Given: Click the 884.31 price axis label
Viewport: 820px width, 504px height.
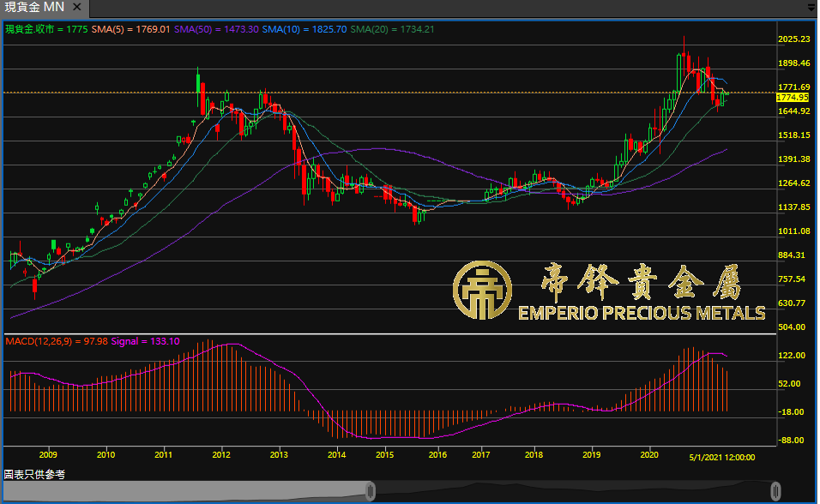Looking at the screenshot, I should (792, 255).
